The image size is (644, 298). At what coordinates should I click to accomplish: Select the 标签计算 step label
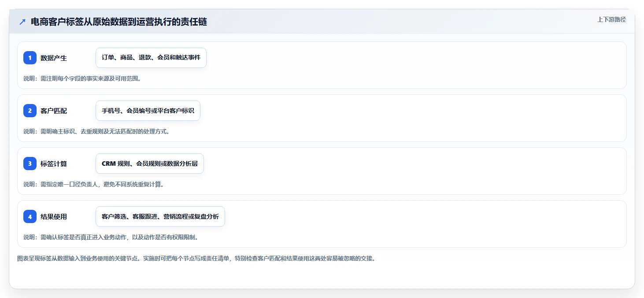[54, 164]
